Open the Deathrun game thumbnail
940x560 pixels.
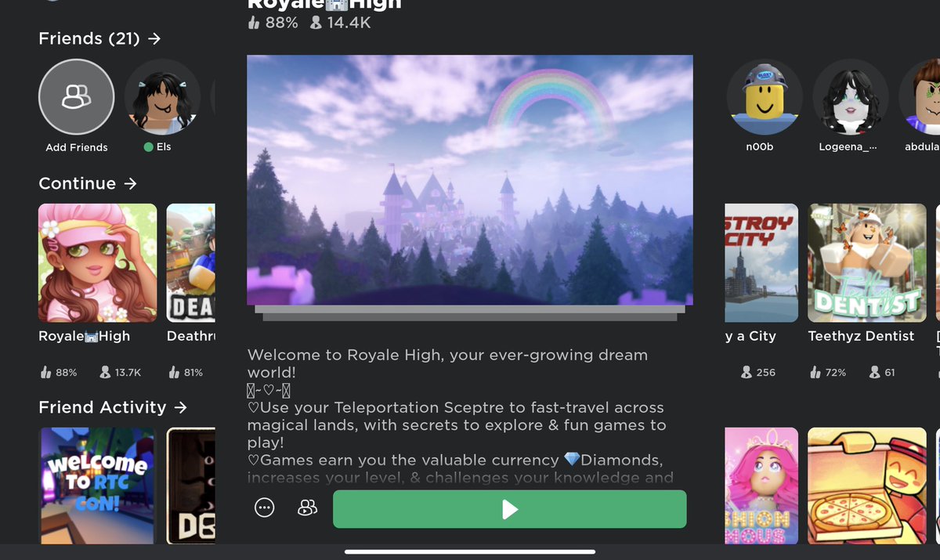click(191, 263)
